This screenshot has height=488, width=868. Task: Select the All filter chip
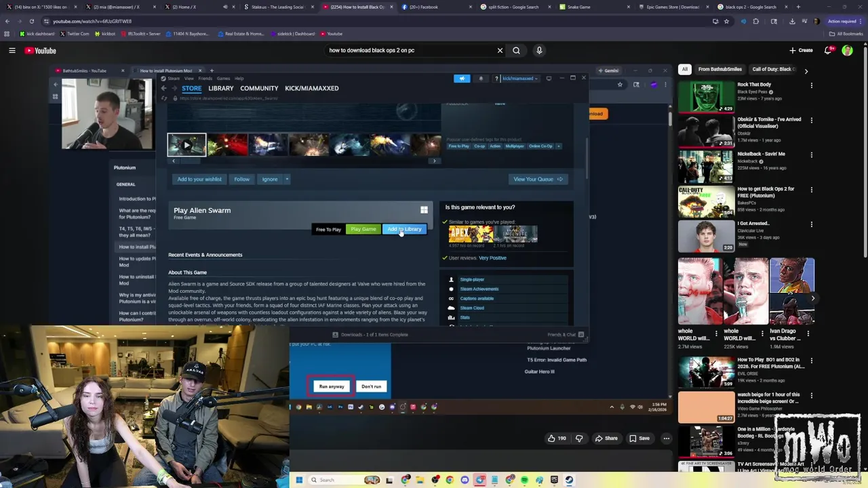(685, 69)
